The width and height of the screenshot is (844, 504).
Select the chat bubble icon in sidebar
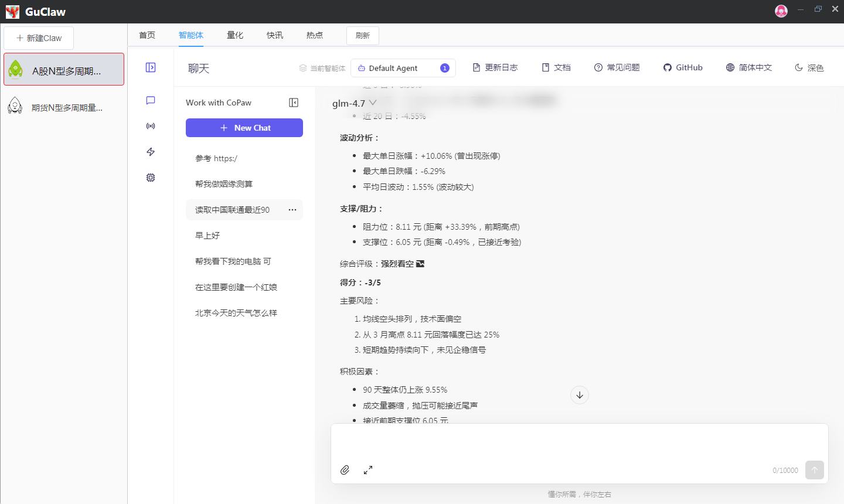[151, 100]
